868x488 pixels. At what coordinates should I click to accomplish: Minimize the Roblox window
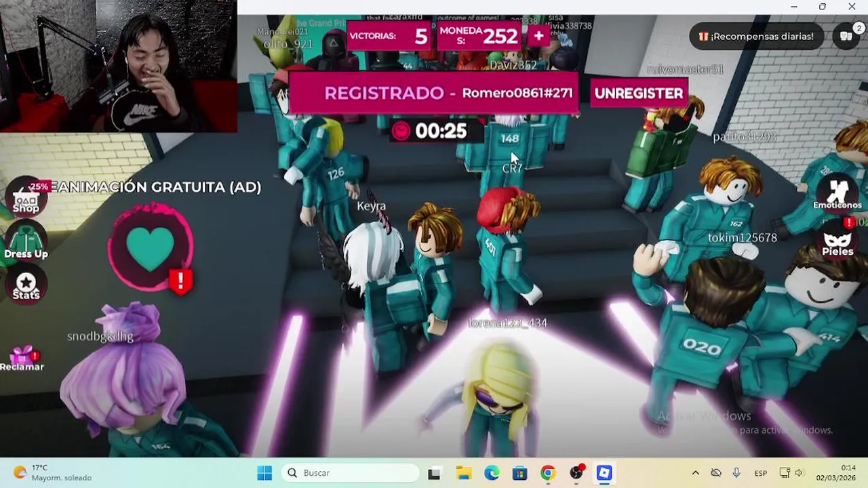pos(793,7)
